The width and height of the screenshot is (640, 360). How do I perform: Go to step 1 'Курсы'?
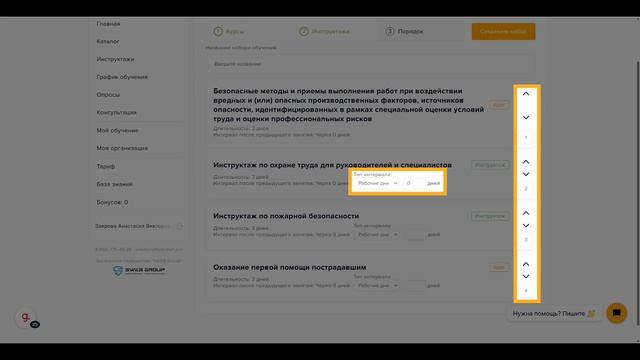click(229, 31)
